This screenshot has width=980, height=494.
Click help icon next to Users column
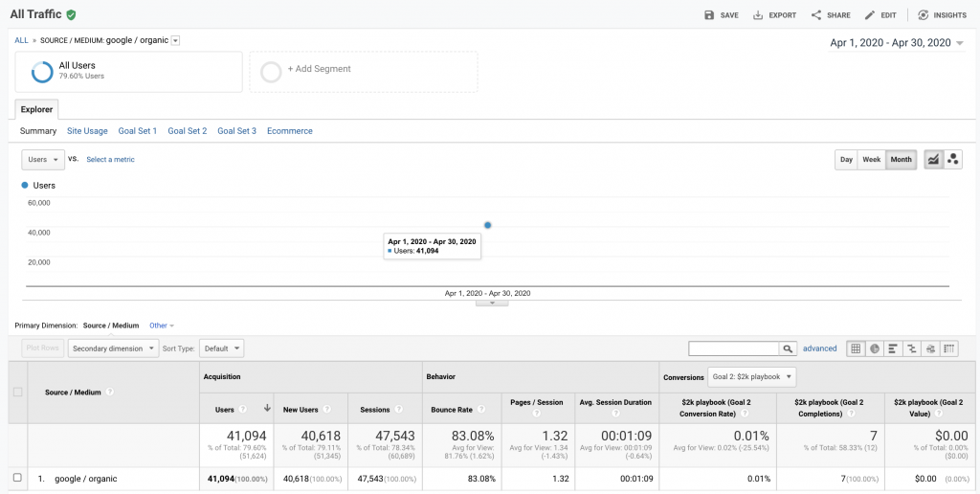[x=242, y=410]
